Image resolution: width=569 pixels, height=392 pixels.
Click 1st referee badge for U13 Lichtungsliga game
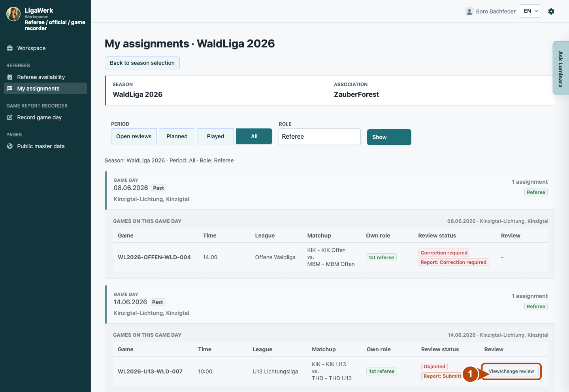click(382, 371)
